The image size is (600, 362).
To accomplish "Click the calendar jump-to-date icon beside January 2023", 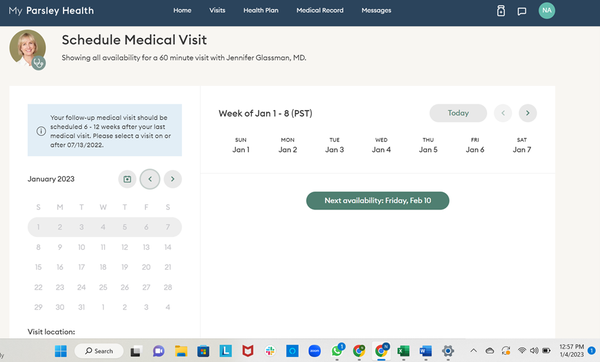I will tap(127, 179).
